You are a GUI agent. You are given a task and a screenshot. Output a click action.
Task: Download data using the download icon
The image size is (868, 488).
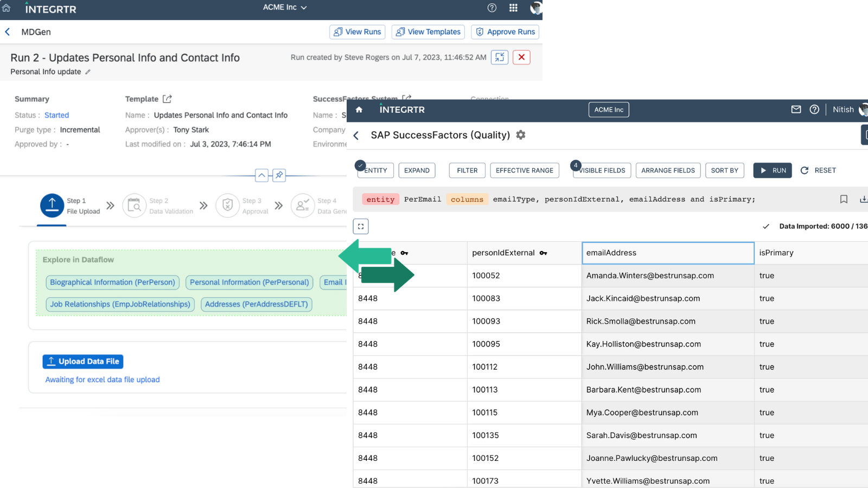pos(864,199)
